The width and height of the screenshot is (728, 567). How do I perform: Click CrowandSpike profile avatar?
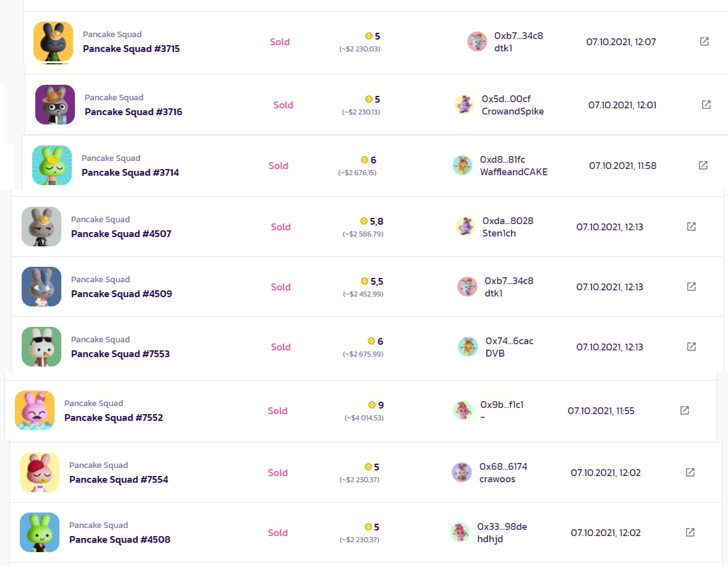(x=464, y=105)
